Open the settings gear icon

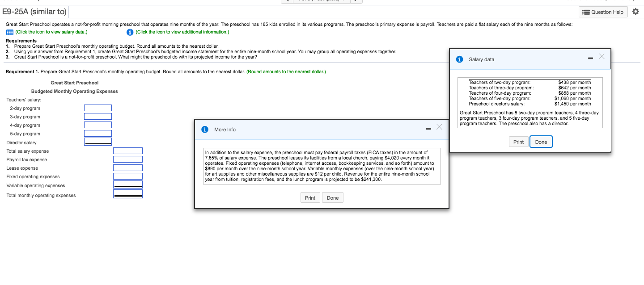tap(636, 12)
